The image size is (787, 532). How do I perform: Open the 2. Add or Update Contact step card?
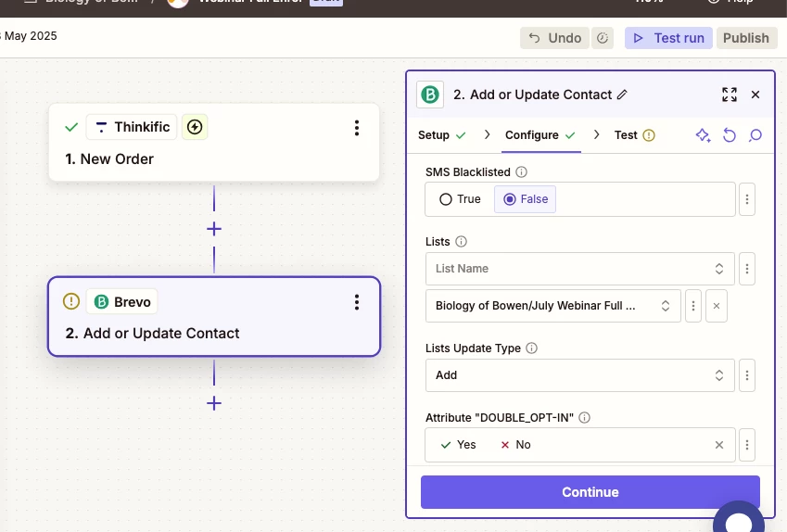[x=214, y=317]
